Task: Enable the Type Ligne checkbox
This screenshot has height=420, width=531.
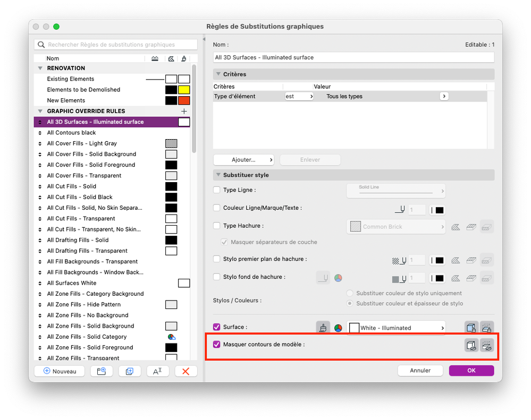Action: [217, 190]
